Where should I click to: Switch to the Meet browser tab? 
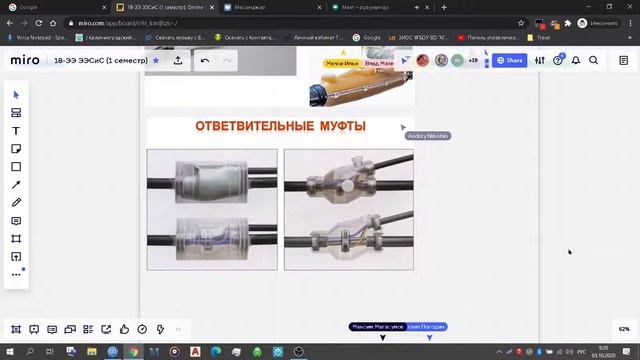click(380, 7)
